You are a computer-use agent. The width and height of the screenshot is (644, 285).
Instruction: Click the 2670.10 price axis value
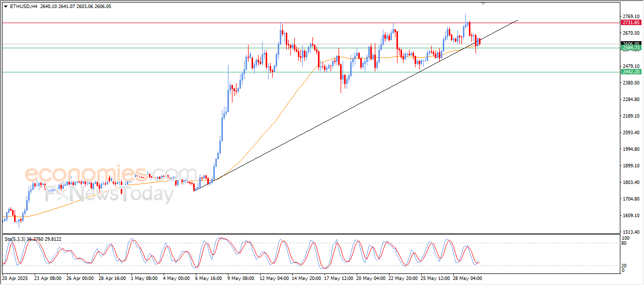[631, 33]
